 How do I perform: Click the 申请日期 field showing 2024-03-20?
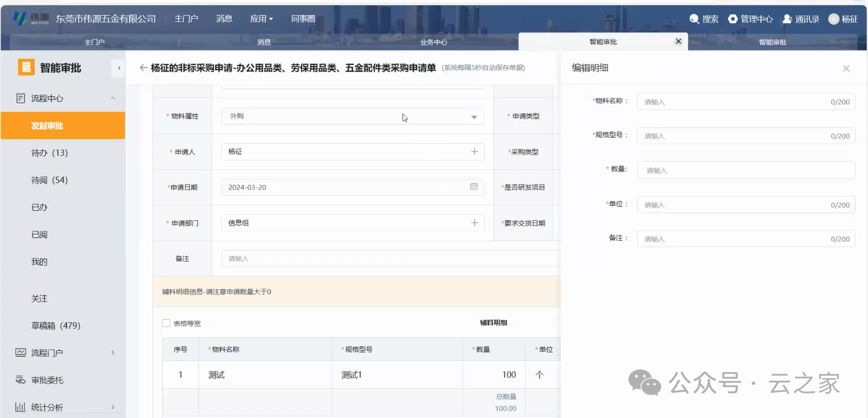coord(353,187)
